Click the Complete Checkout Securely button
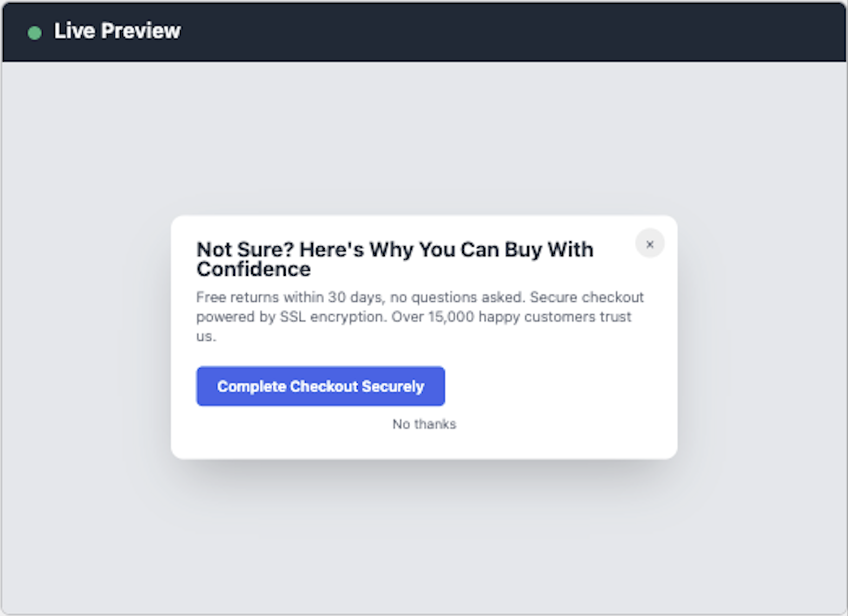 click(x=320, y=386)
